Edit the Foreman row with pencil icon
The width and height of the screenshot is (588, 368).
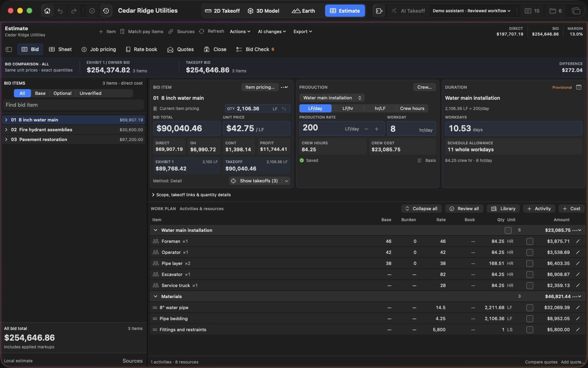[x=578, y=241]
